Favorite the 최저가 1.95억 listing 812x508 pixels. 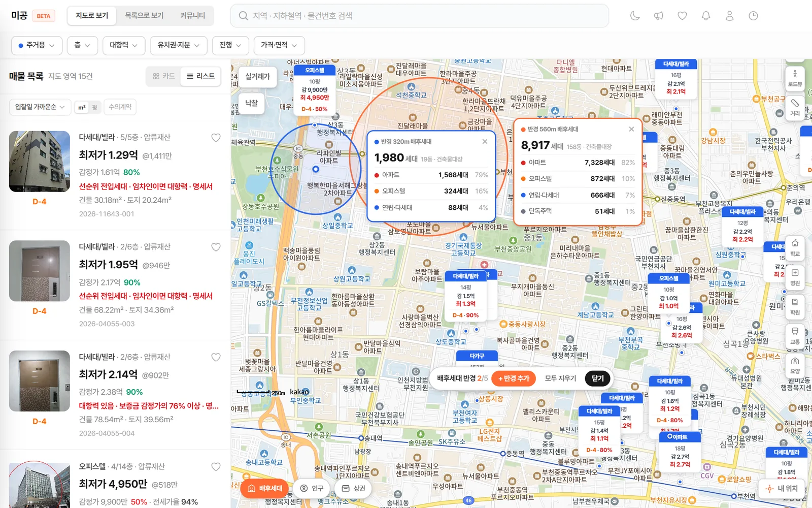click(x=216, y=247)
